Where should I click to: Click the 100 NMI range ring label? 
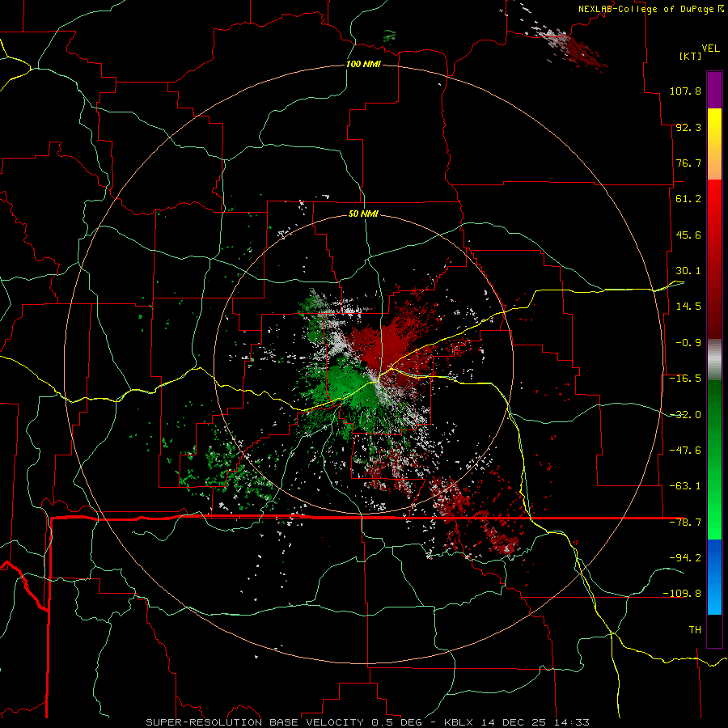363,64
